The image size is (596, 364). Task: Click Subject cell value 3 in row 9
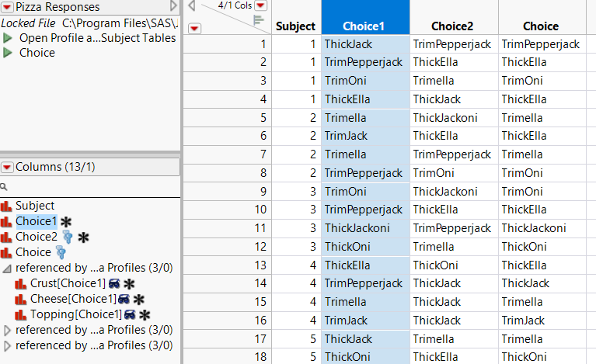pos(295,192)
